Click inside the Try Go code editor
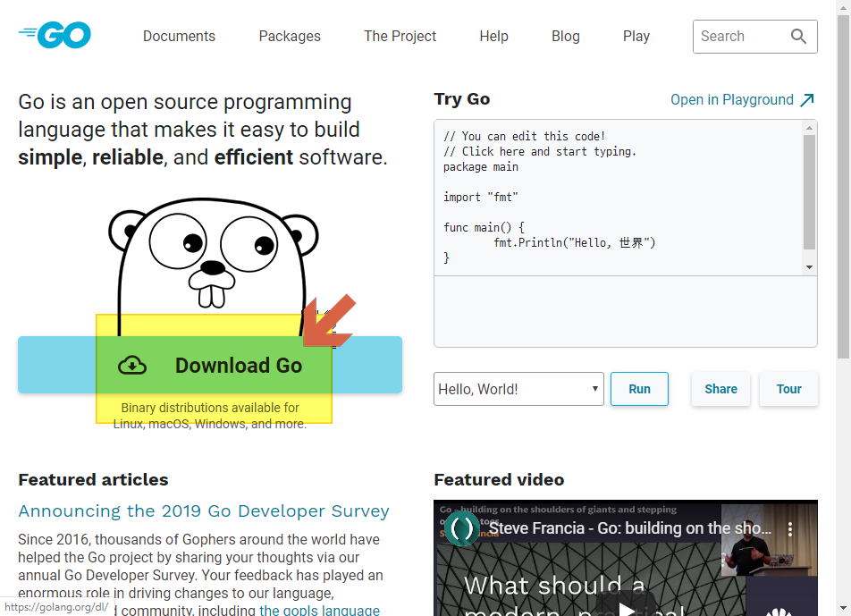This screenshot has height=616, width=851. 619,198
